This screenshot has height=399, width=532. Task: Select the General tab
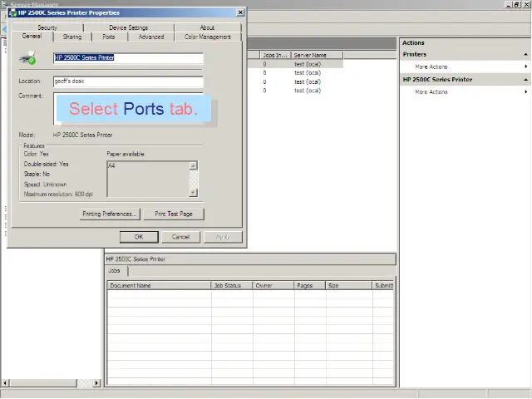click(x=32, y=36)
